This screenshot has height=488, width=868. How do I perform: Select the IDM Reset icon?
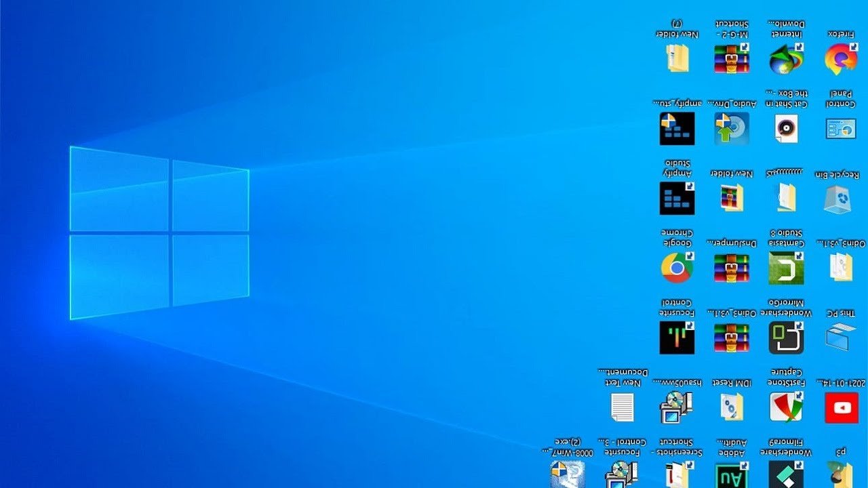click(732, 407)
